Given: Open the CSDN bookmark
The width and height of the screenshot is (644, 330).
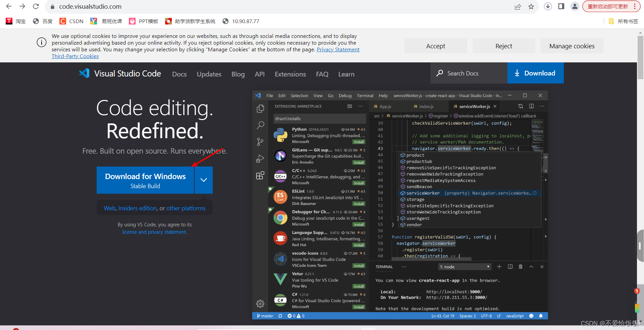Looking at the screenshot, I should [x=71, y=21].
